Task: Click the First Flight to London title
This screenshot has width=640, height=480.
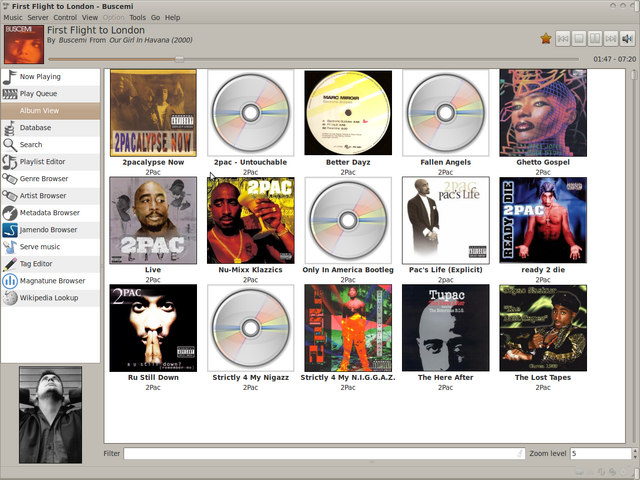Action: coord(96,30)
